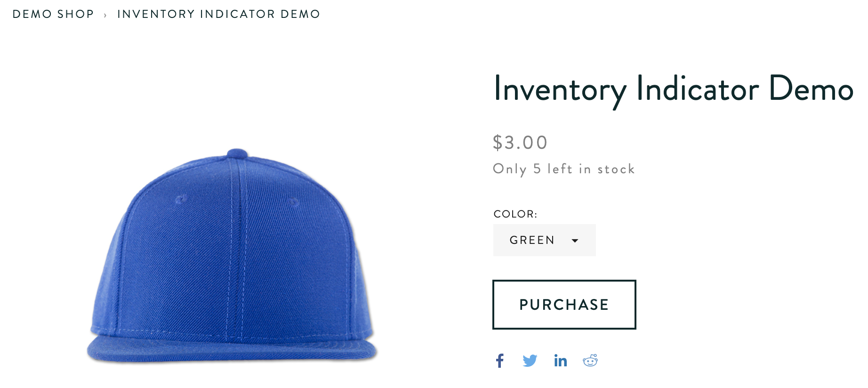Share product via Twitter bird icon
Screen dimensions: 868x388
[530, 361]
